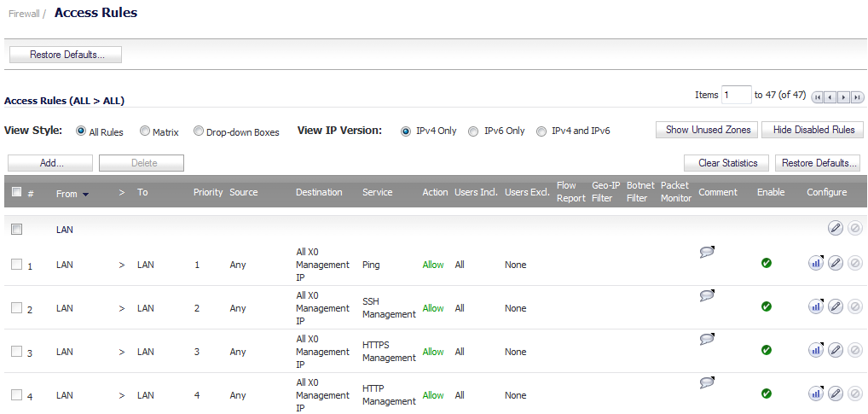Sort by From column dropdown arrow
This screenshot has width=868, height=414.
(85, 194)
